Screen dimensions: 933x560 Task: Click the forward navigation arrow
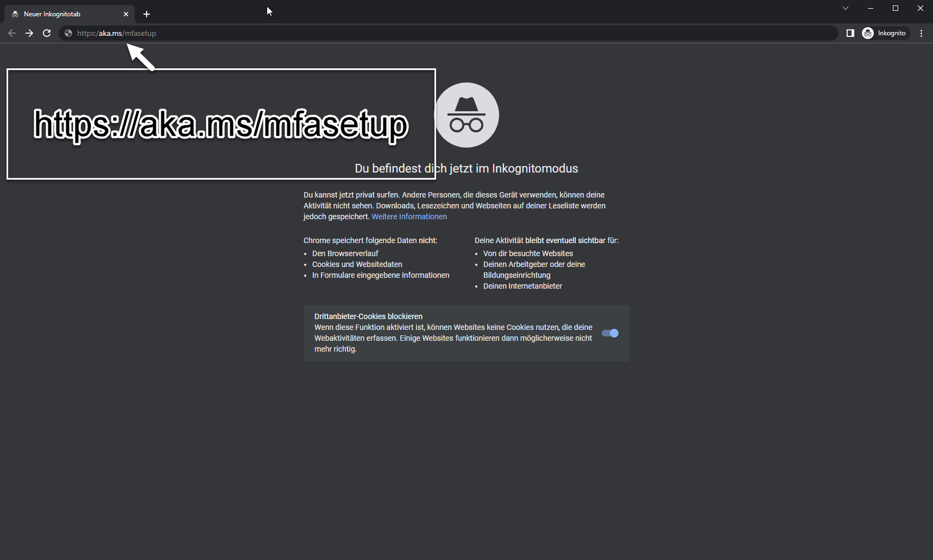29,33
